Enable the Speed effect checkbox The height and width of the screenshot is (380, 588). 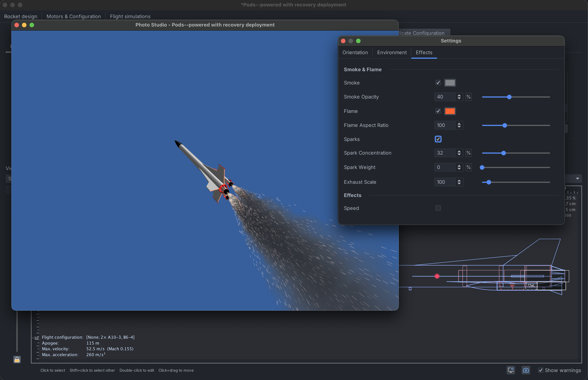[x=438, y=208]
